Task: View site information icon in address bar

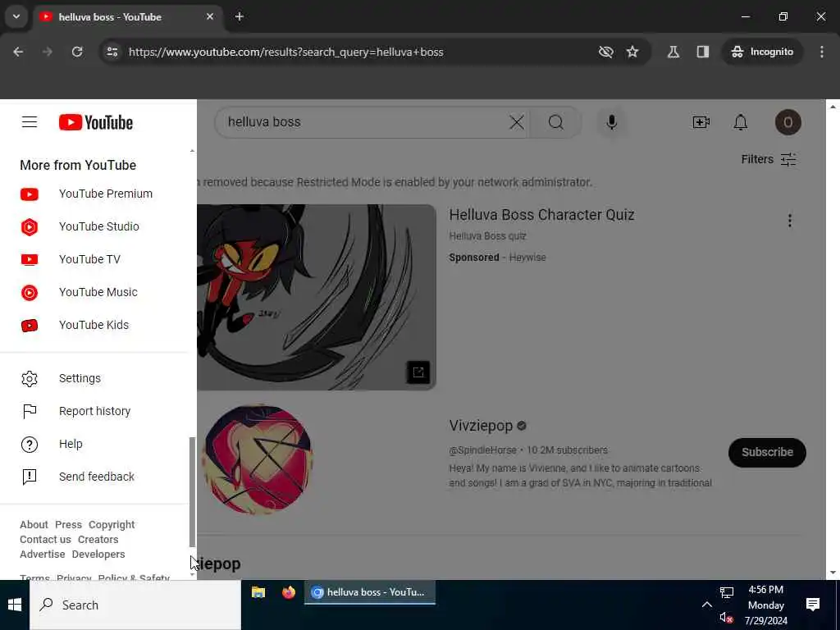Action: point(112,52)
